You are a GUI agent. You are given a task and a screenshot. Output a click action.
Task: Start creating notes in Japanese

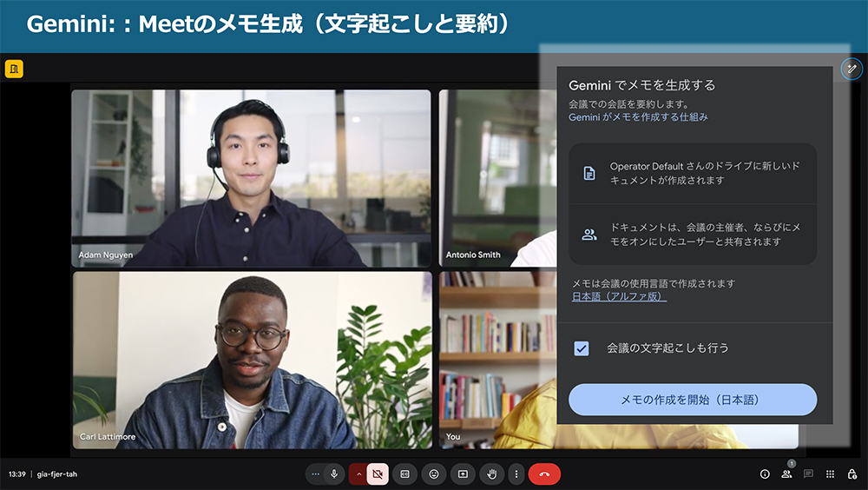693,400
